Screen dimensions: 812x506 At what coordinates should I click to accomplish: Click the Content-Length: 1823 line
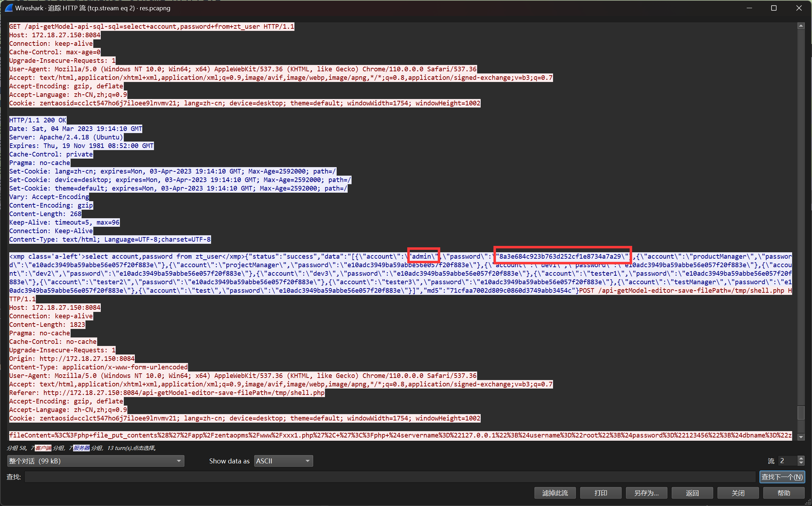coord(47,325)
